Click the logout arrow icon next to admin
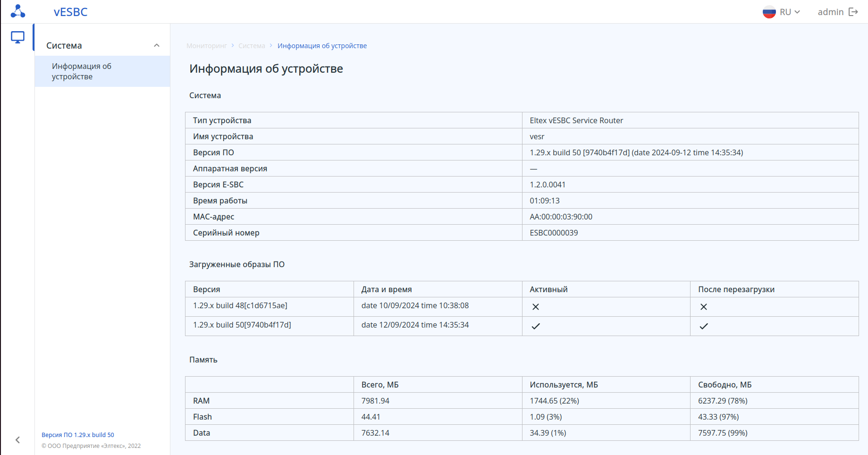Screen dimensions: 868x455 coord(853,12)
